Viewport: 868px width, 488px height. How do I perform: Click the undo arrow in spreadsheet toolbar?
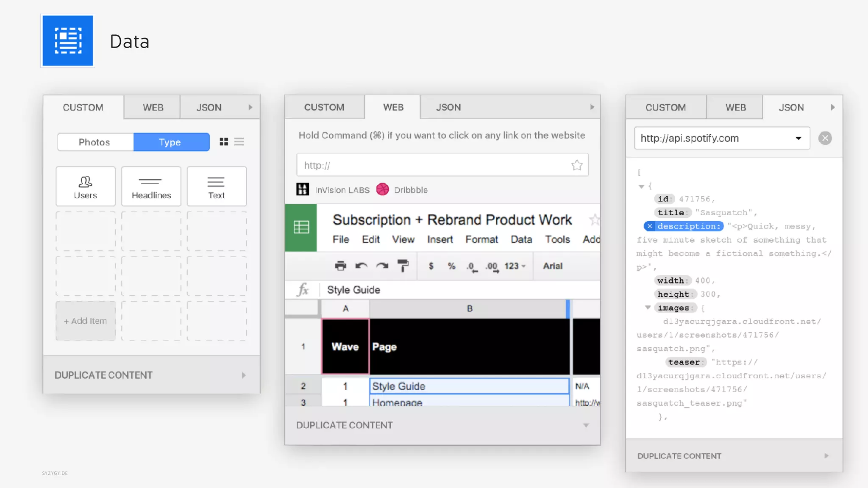coord(361,266)
